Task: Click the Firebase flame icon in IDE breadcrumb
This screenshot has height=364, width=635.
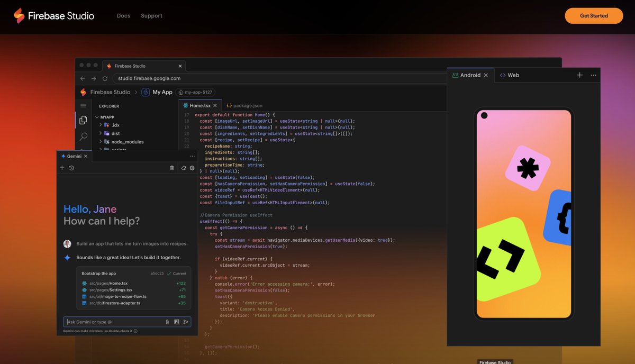Action: [x=83, y=92]
